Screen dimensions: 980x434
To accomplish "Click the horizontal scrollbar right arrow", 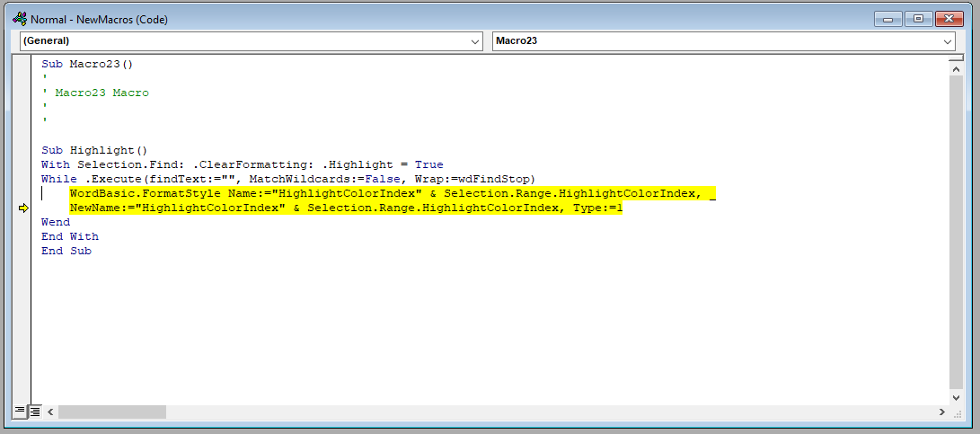I will (942, 412).
